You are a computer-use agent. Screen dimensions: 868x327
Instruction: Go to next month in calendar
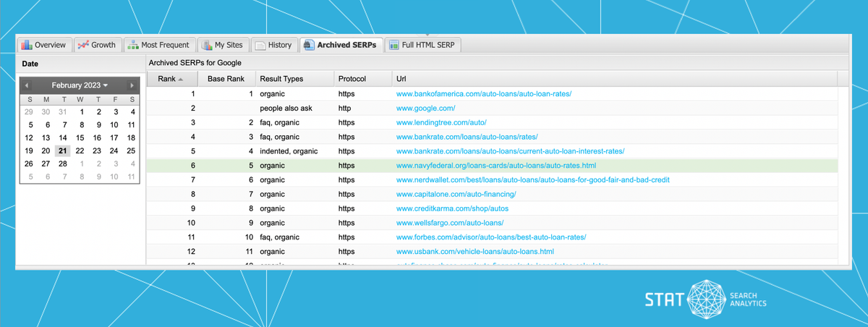click(132, 85)
